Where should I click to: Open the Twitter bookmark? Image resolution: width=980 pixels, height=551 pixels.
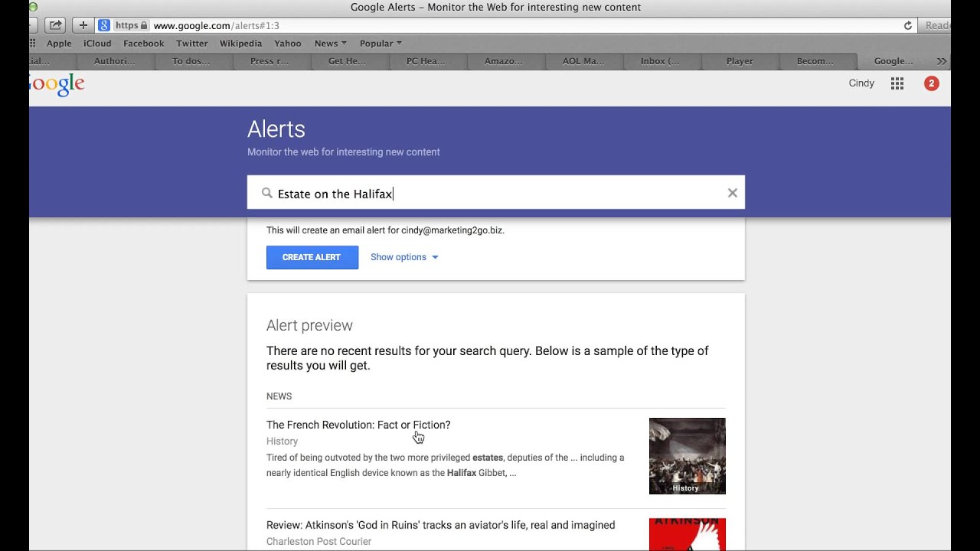pyautogui.click(x=192, y=44)
